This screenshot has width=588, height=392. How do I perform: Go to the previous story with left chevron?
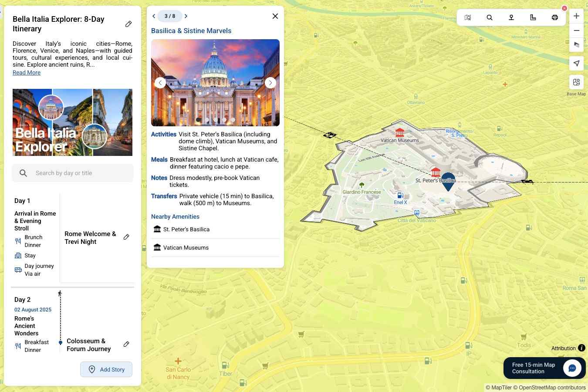(x=154, y=16)
